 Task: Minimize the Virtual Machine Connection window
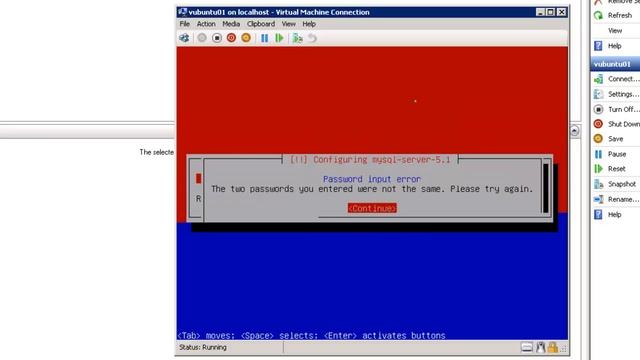point(540,12)
